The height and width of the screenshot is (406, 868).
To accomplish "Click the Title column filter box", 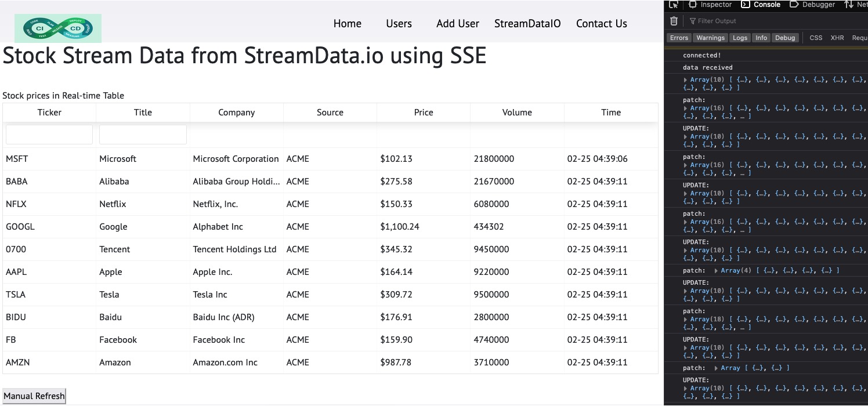I will (x=143, y=135).
